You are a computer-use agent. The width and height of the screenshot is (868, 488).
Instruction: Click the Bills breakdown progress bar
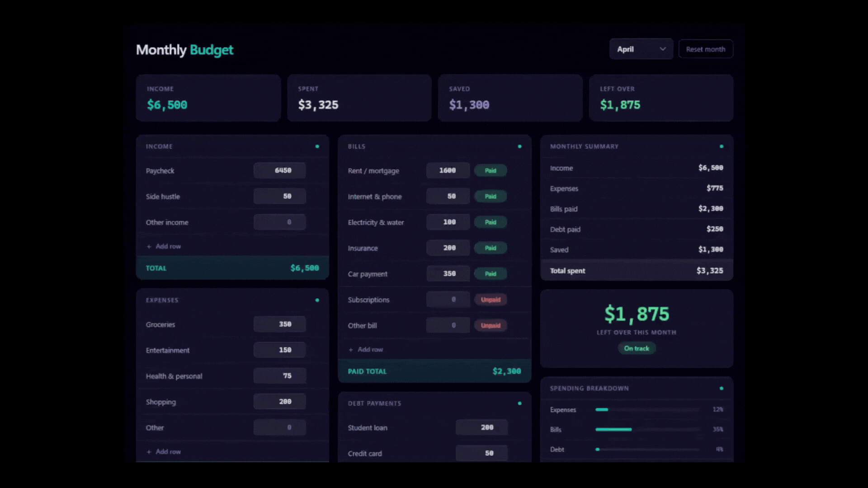pyautogui.click(x=647, y=429)
